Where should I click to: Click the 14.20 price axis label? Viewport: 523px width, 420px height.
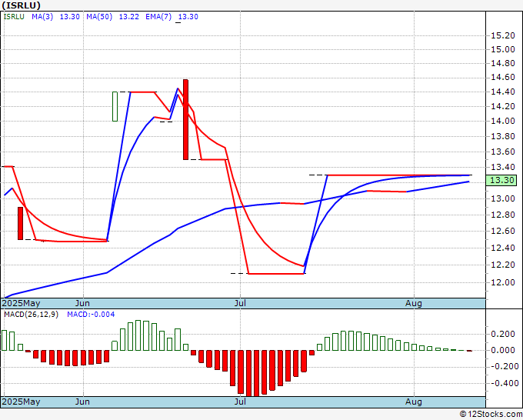pyautogui.click(x=503, y=106)
